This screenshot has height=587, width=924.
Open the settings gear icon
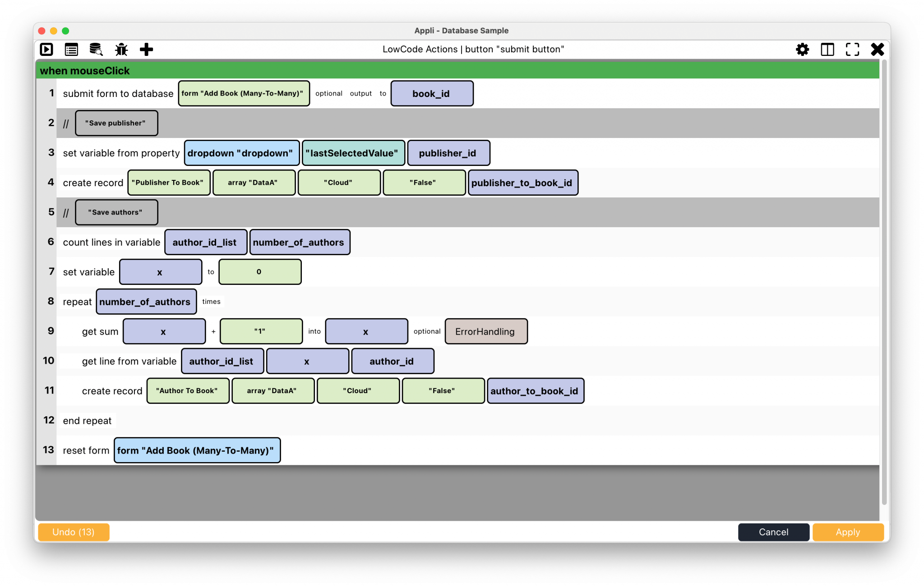[x=803, y=50]
